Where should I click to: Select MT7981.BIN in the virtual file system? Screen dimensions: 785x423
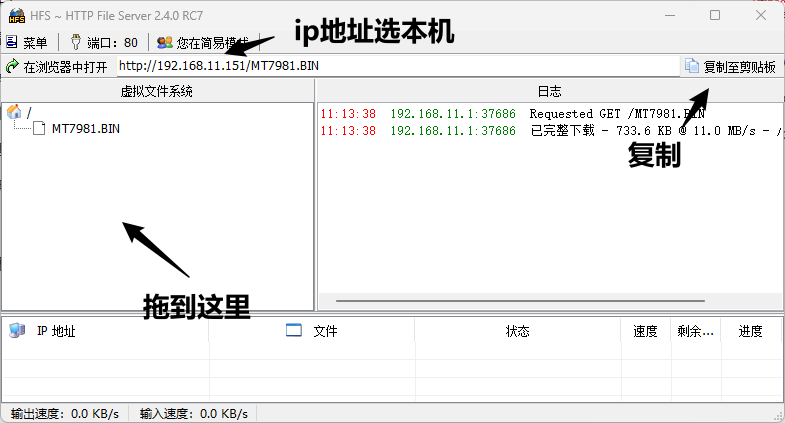[86, 128]
